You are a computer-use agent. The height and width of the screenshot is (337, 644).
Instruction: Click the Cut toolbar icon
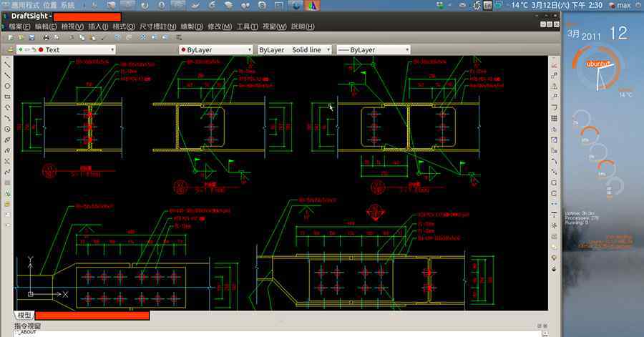pos(72,38)
